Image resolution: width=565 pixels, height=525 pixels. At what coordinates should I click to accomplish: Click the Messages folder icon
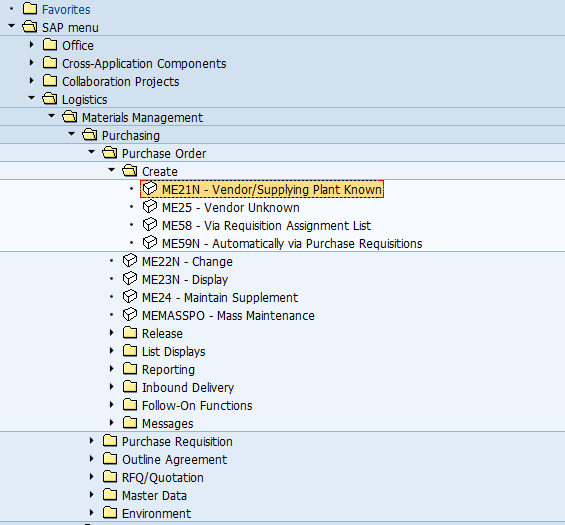pos(130,423)
